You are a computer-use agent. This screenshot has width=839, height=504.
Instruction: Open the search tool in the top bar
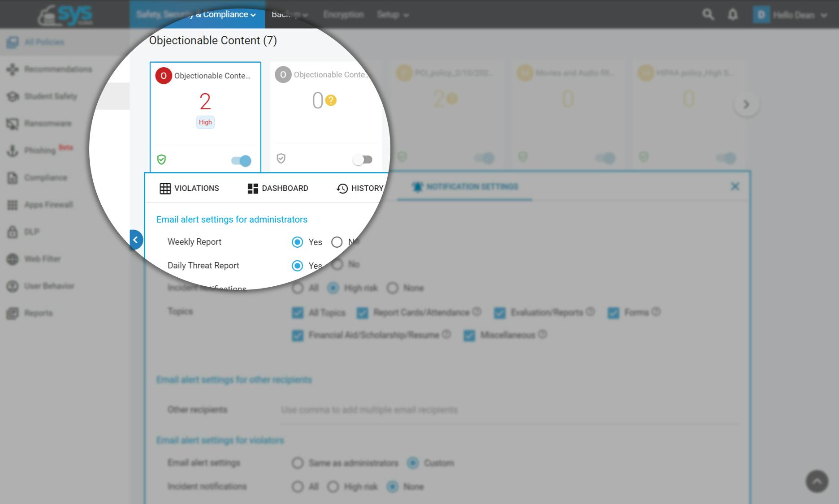coord(709,14)
